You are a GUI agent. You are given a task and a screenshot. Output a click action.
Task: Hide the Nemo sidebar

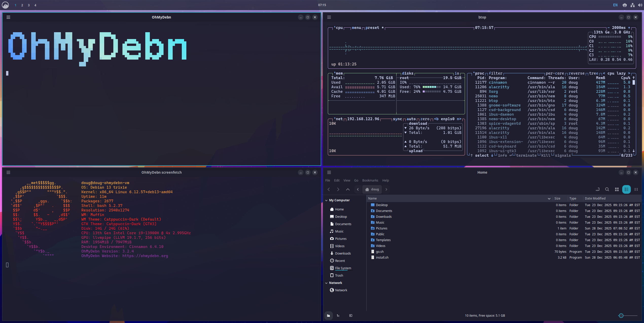click(351, 316)
